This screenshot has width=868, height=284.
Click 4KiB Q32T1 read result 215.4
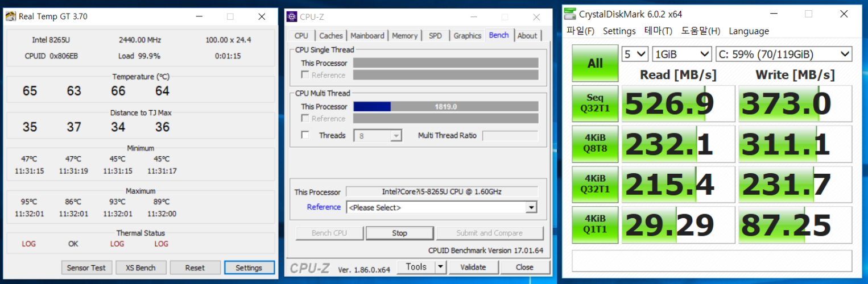[678, 185]
